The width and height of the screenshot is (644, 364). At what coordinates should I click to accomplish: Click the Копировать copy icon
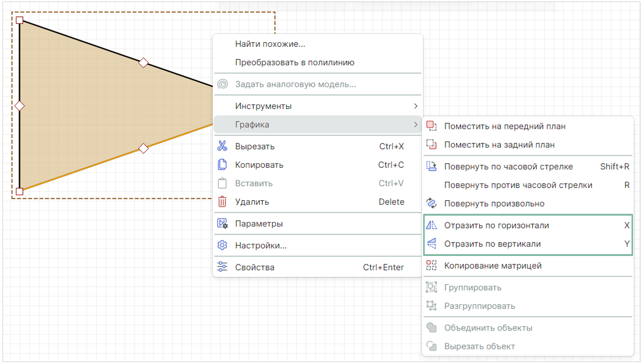pyautogui.click(x=222, y=165)
